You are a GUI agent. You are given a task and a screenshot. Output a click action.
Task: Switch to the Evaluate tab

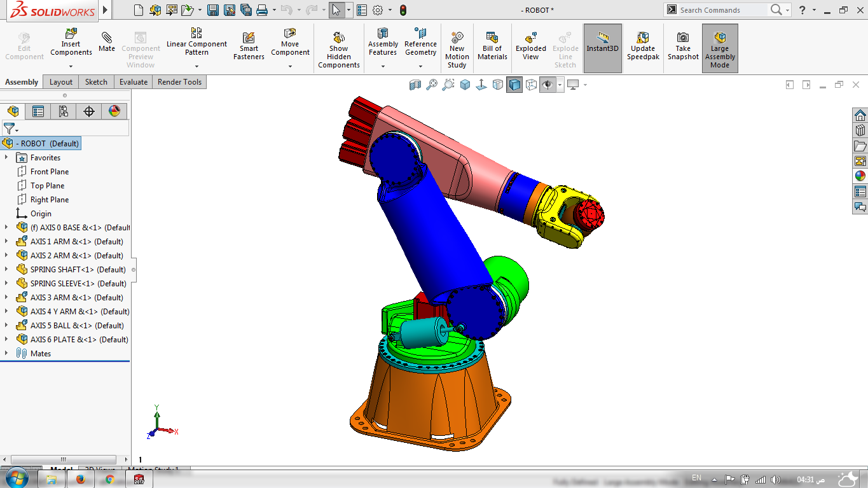click(133, 81)
